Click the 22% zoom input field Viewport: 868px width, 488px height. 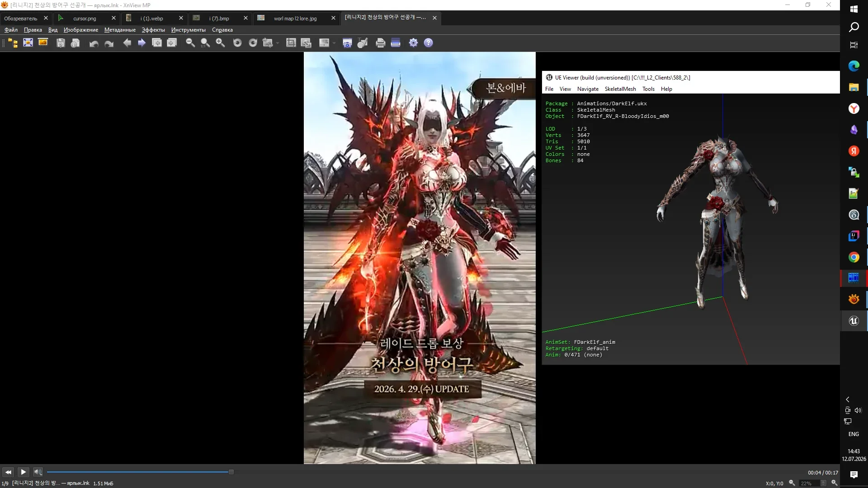[809, 483]
